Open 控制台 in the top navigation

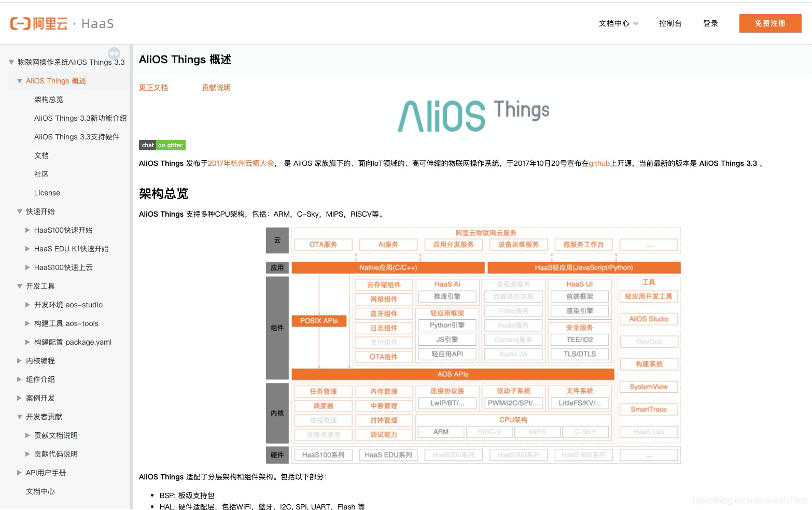670,23
